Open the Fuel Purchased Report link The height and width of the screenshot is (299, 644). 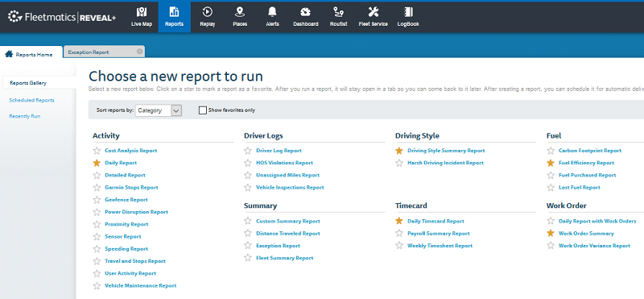click(588, 175)
